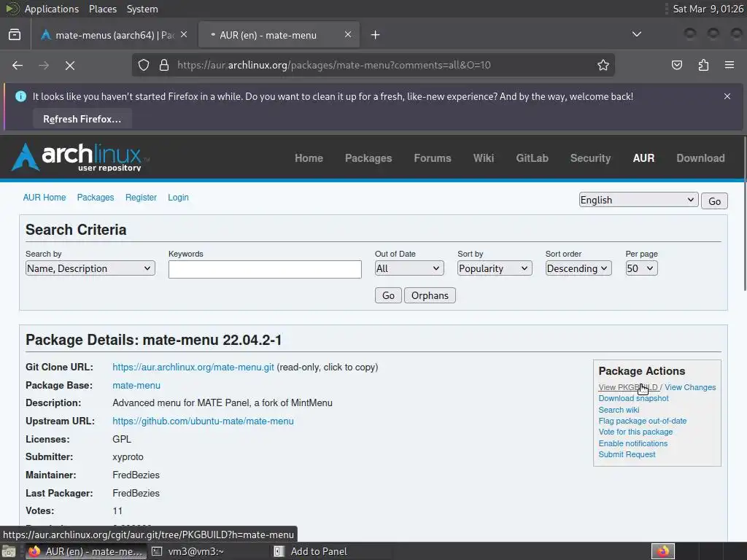This screenshot has width=747, height=560.
Task: Open the Security nav item
Action: point(590,158)
